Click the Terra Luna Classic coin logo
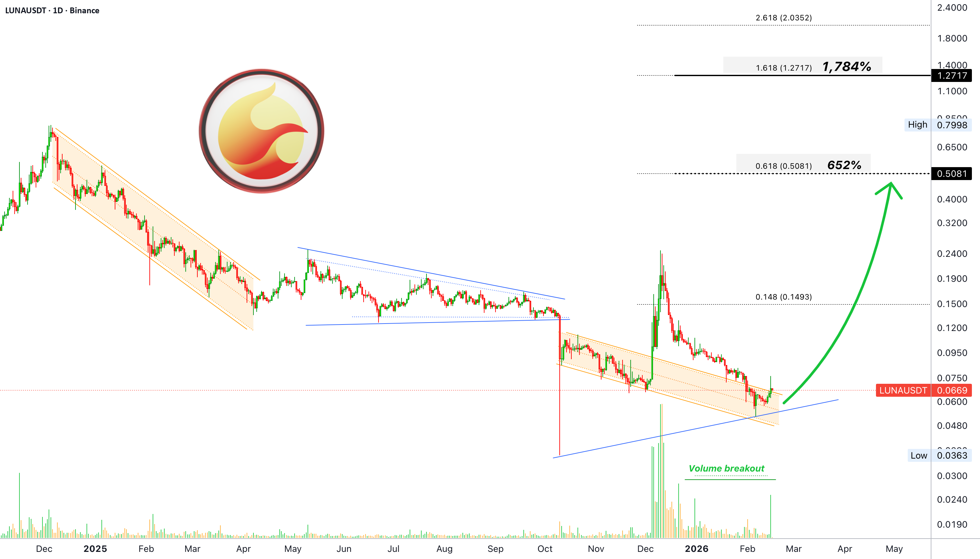 point(262,131)
